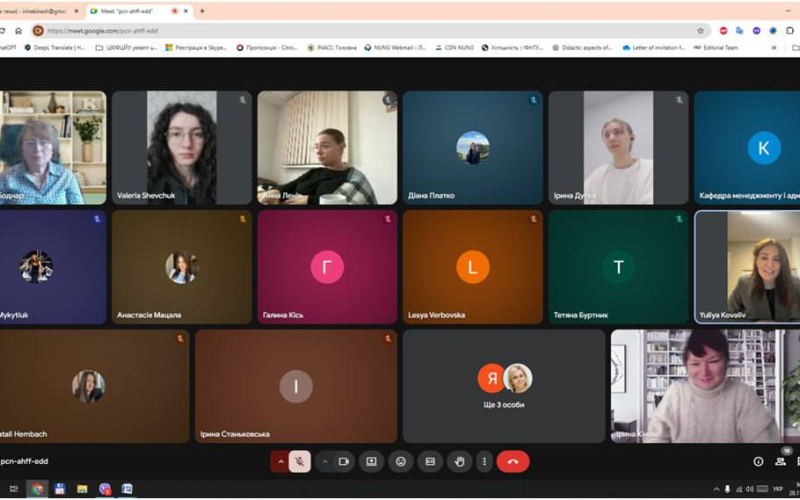Viewport: 800px width, 500px height.
Task: Raise hand using the hand icon
Action: tap(460, 461)
